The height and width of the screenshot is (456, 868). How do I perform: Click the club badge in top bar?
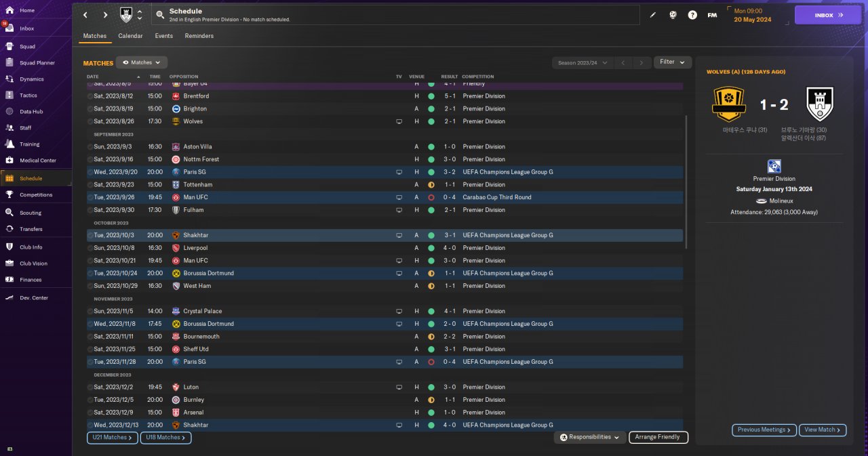pos(126,15)
